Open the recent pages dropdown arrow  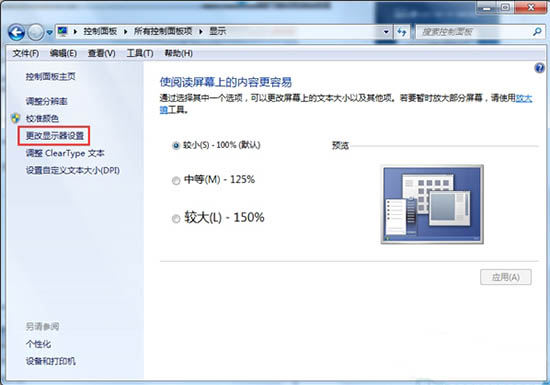(49, 33)
